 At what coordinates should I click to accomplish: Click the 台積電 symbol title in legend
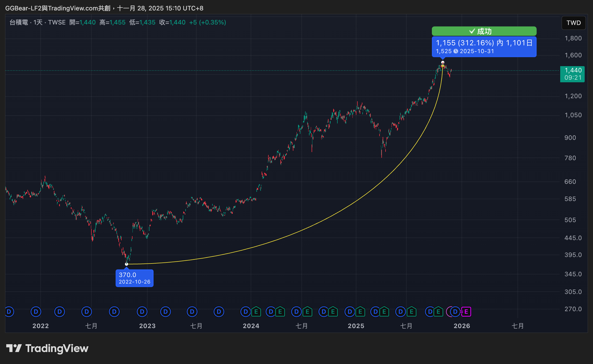(x=19, y=22)
